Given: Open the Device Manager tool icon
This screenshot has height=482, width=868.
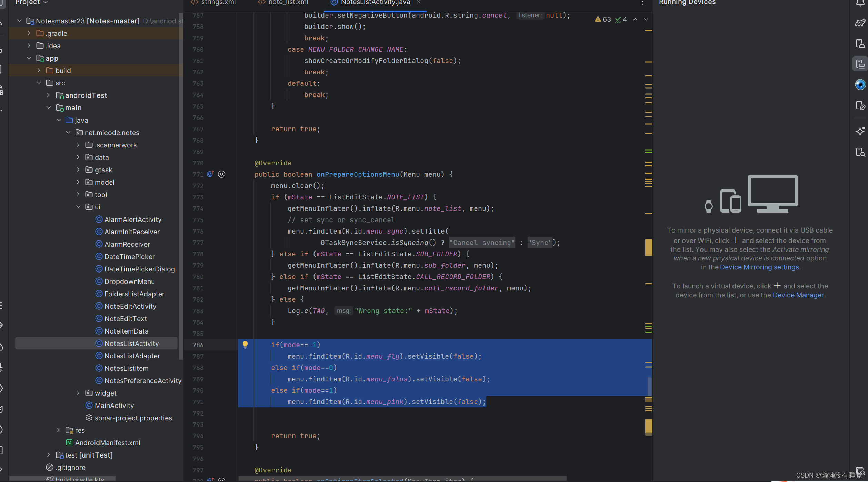Looking at the screenshot, I should 860,44.
